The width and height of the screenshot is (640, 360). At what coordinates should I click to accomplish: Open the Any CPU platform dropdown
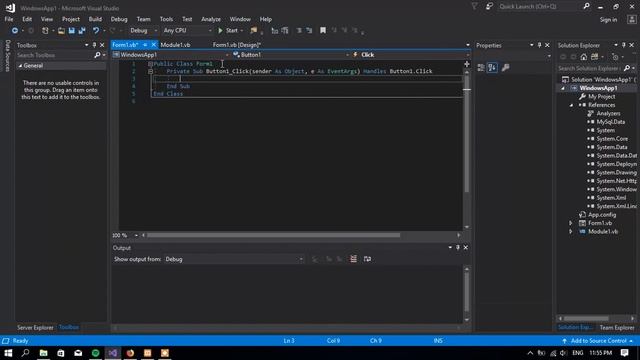click(x=187, y=31)
